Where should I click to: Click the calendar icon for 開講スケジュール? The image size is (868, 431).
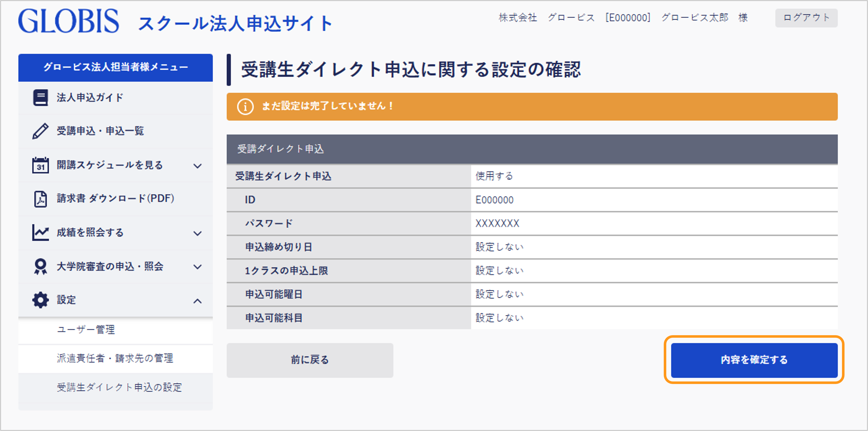pos(40,165)
